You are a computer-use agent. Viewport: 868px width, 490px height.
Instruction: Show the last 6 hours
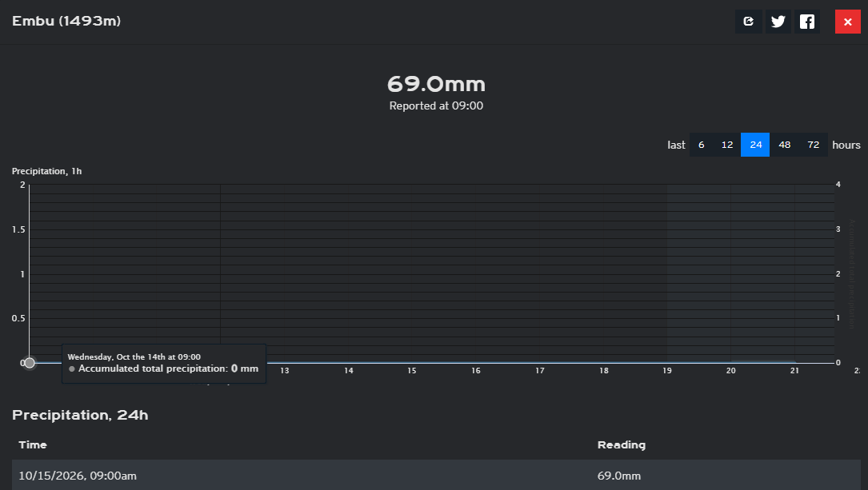point(702,145)
